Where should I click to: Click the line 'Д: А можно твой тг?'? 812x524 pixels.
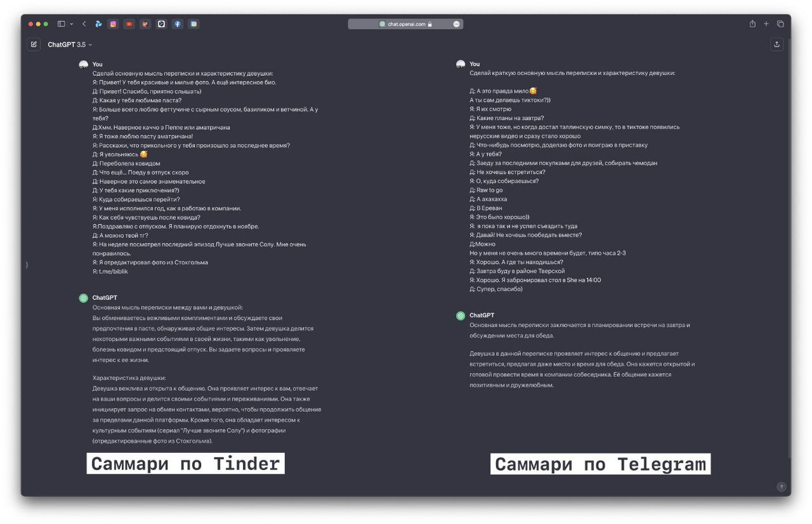point(120,236)
